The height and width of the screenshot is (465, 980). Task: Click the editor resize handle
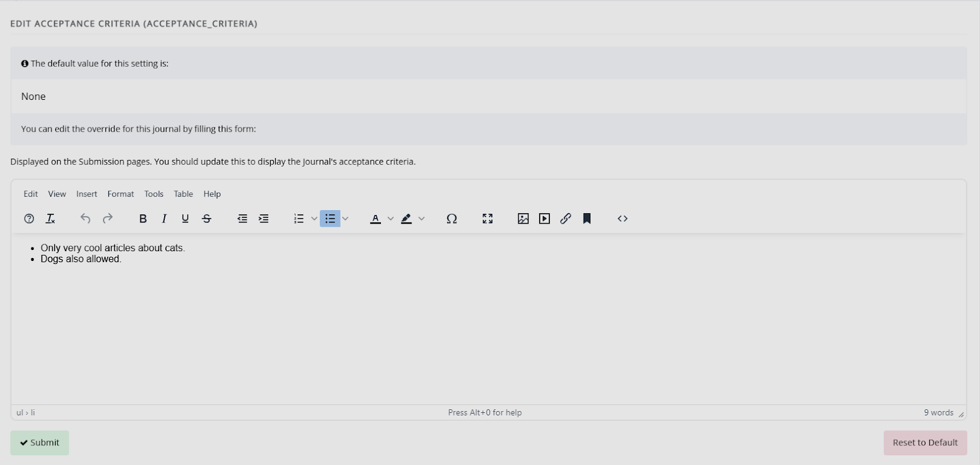tap(961, 414)
